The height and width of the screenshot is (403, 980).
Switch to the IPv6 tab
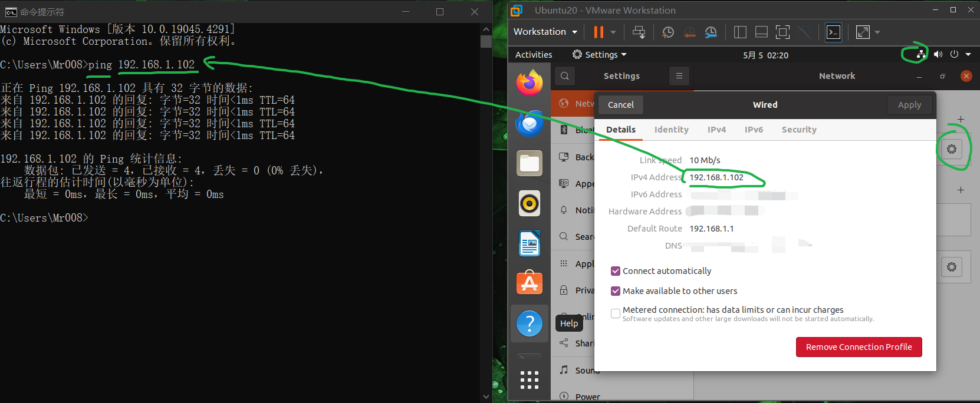tap(754, 130)
